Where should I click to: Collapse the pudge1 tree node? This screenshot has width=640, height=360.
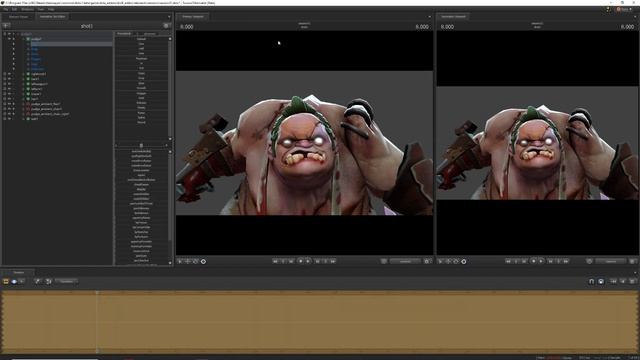click(23, 39)
